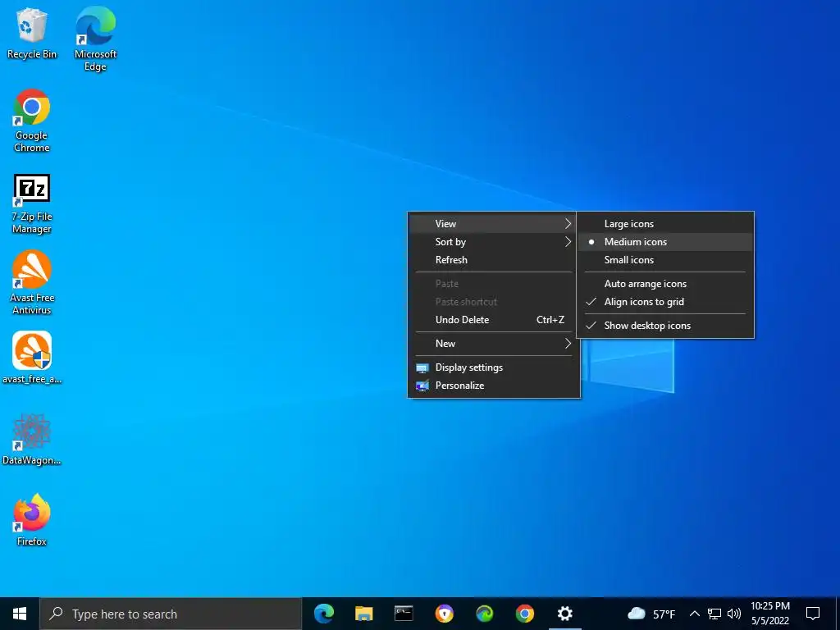The height and width of the screenshot is (630, 840).
Task: Select the 7-Zip File Manager shortcut
Action: (x=32, y=203)
